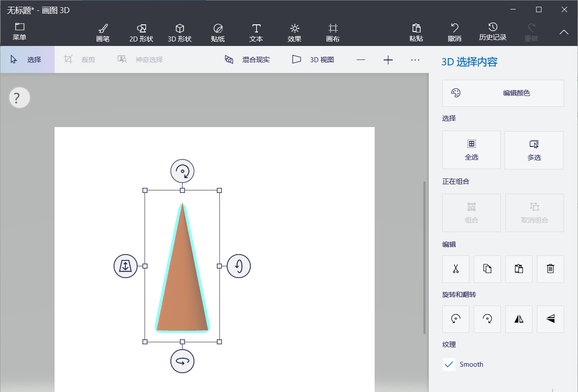Collapse the top ribbon with the chevron
The width and height of the screenshot is (578, 392).
[564, 32]
